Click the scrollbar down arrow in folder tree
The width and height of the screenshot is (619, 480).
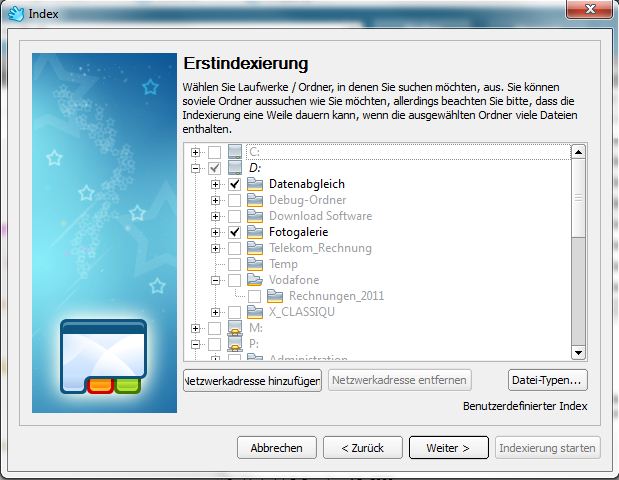point(577,352)
